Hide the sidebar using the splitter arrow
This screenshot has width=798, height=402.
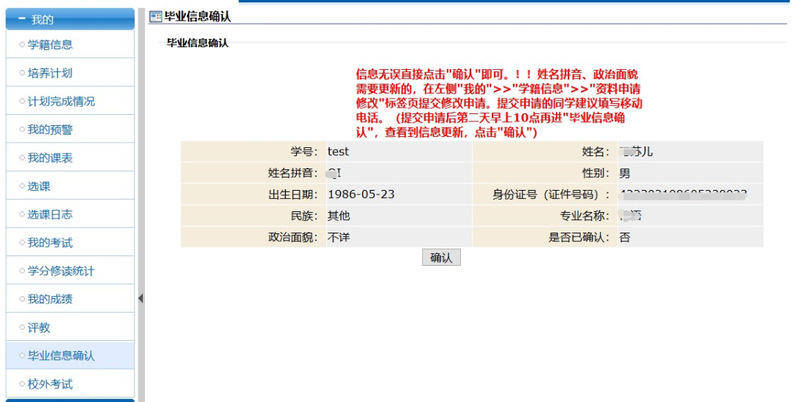(140, 298)
